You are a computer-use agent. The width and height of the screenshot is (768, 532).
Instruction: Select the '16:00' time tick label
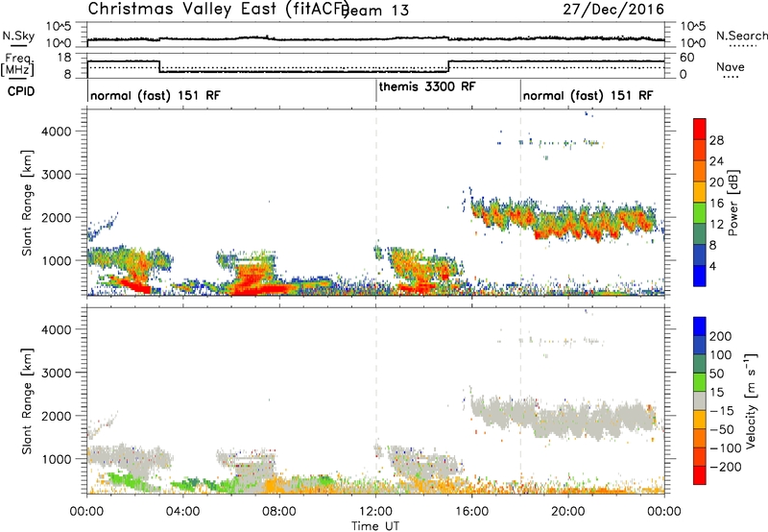[471, 512]
